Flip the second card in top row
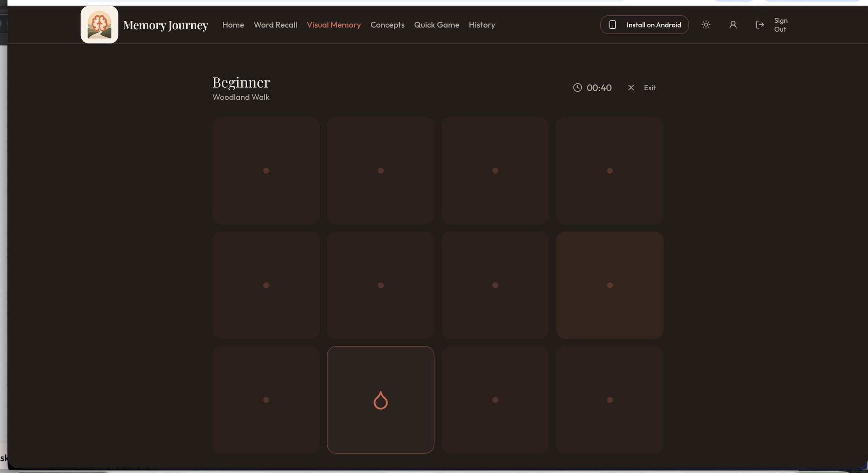 (380, 171)
